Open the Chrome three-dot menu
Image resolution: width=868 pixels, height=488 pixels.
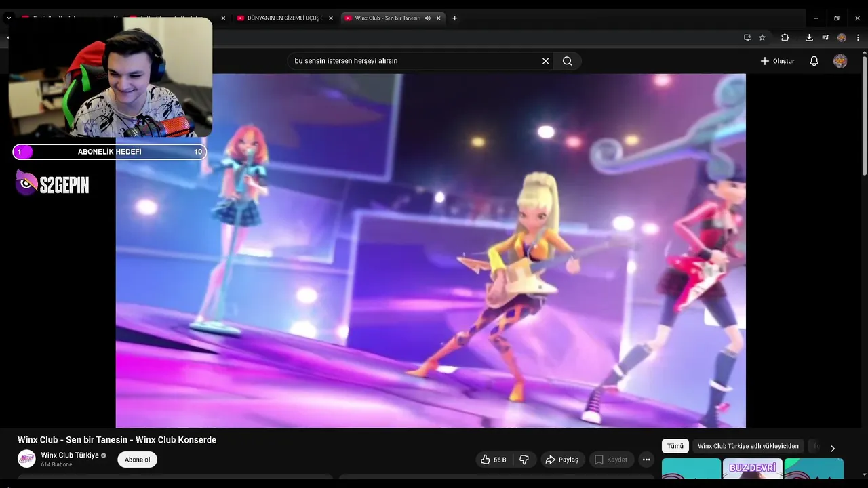857,38
